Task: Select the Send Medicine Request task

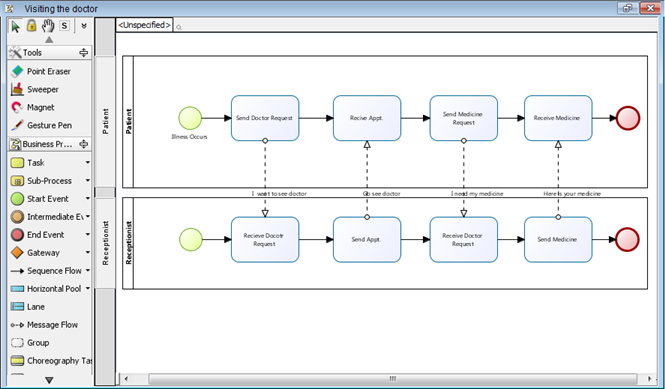Action: (464, 118)
